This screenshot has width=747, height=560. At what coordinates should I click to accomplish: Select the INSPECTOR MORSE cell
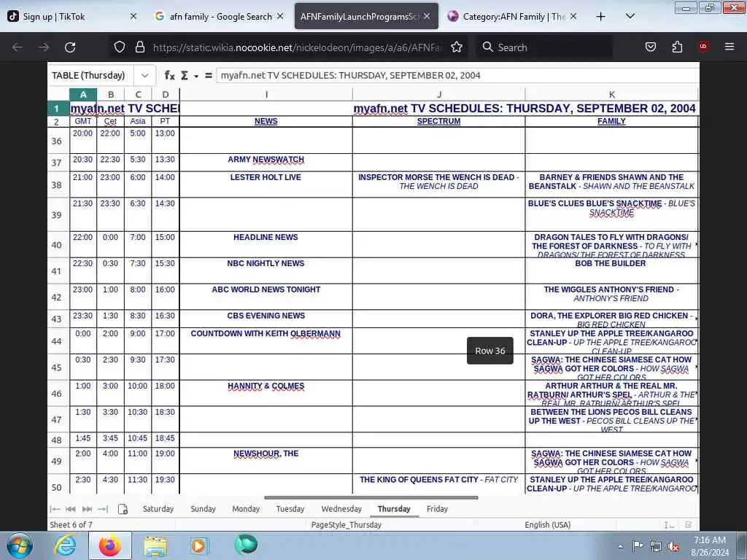pos(438,184)
